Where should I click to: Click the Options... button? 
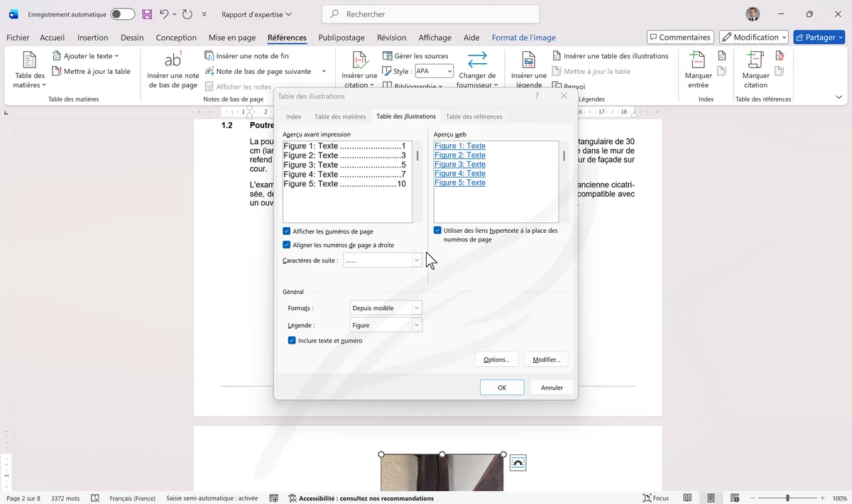coord(496,360)
